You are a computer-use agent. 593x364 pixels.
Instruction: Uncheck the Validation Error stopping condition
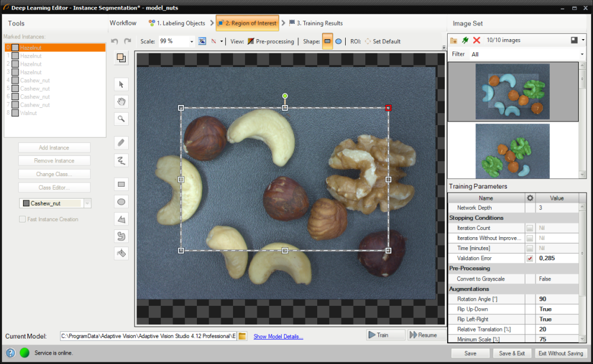[x=530, y=258]
